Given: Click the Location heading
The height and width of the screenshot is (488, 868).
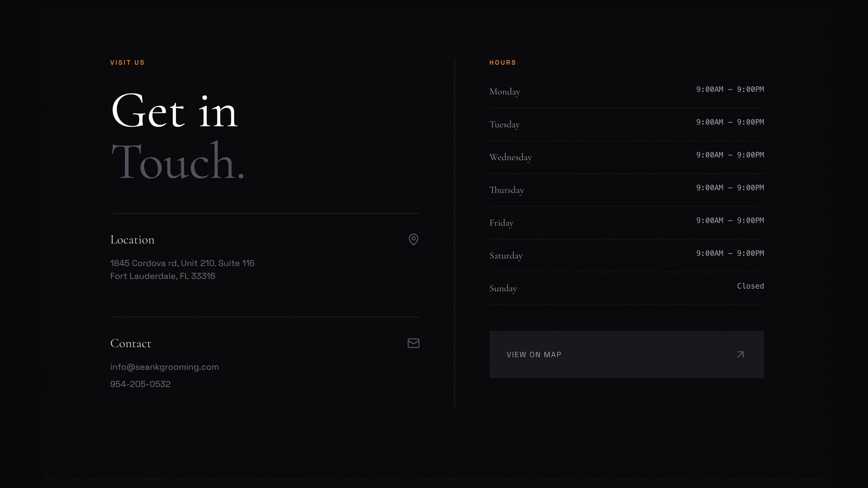Looking at the screenshot, I should pyautogui.click(x=132, y=240).
